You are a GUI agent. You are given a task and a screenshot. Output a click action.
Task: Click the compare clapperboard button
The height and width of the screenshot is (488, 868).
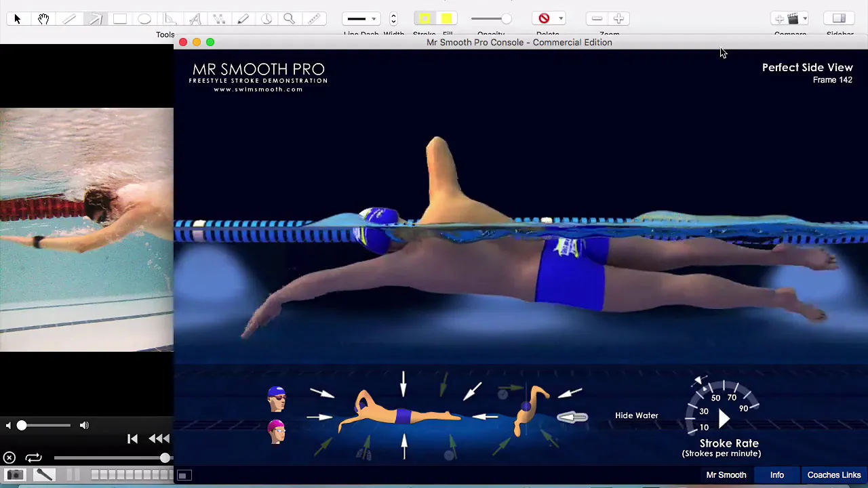click(792, 19)
